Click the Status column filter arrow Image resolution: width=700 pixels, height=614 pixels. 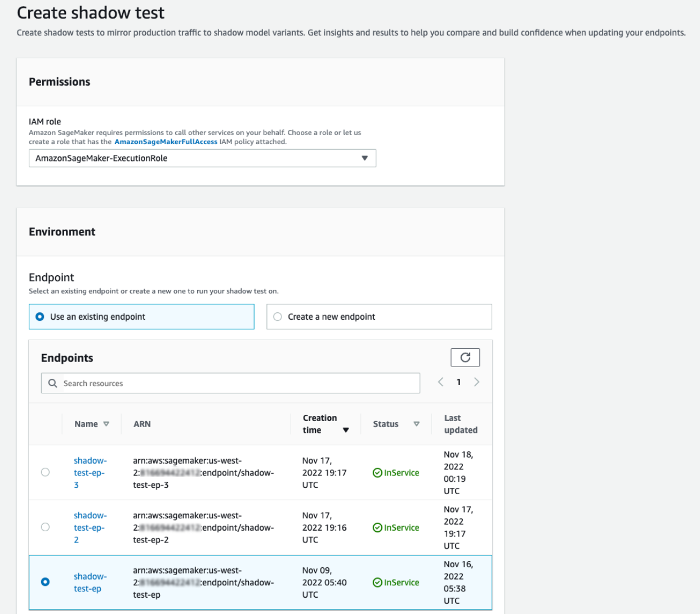416,424
